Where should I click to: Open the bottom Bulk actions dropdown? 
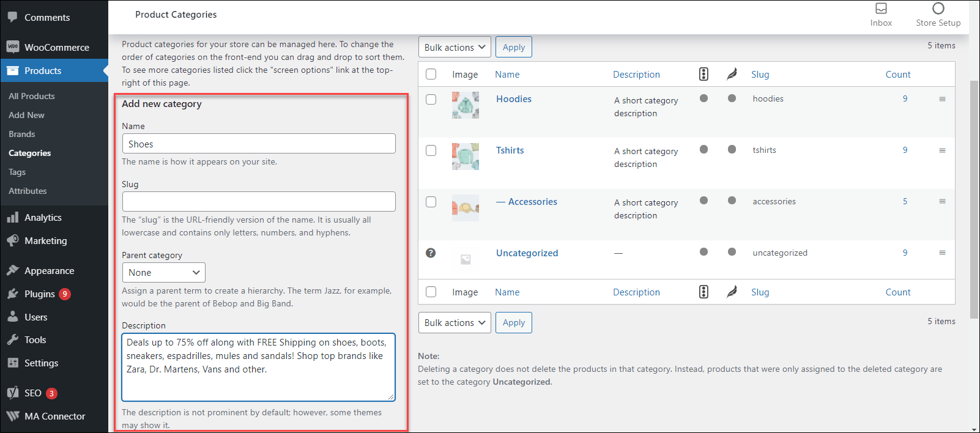[455, 323]
